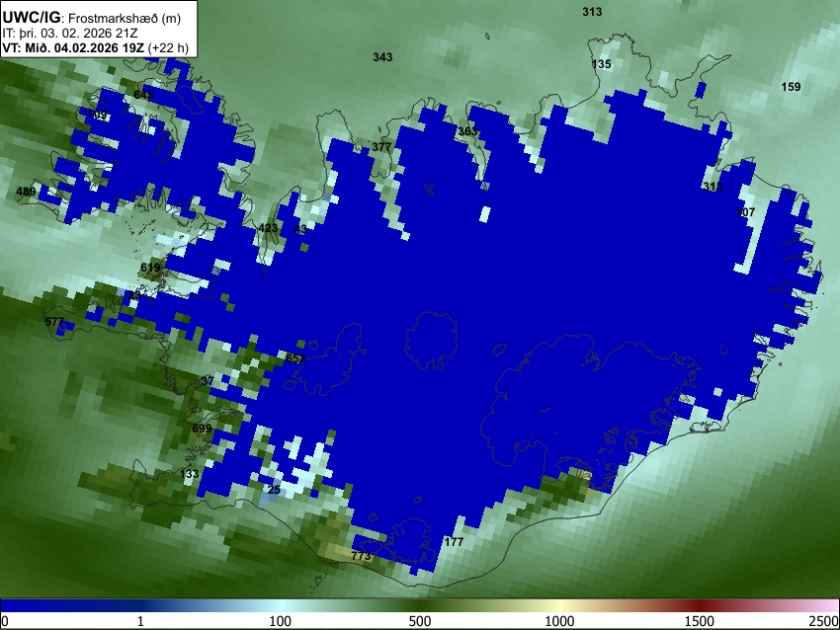
Task: Pick the map value label 107
Action: pyautogui.click(x=745, y=212)
